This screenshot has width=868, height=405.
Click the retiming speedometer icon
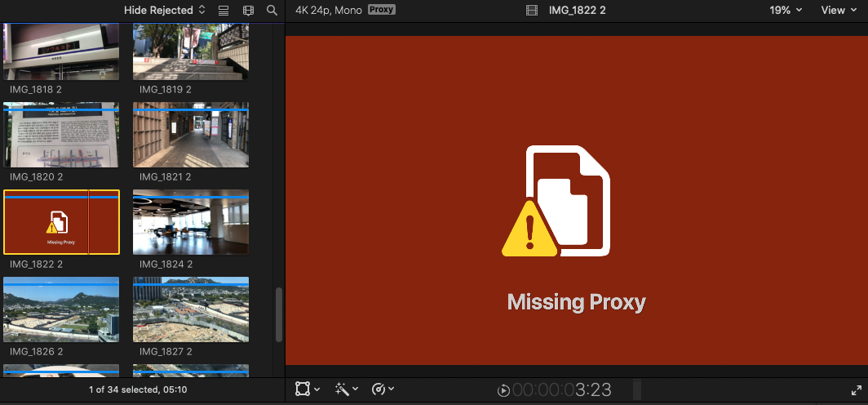coord(379,389)
